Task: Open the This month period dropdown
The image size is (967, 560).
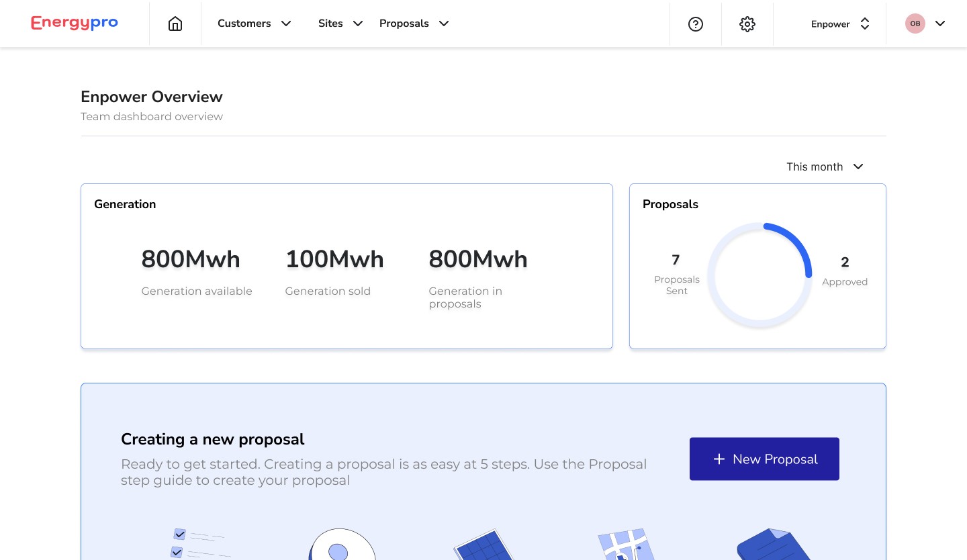Action: pyautogui.click(x=825, y=167)
